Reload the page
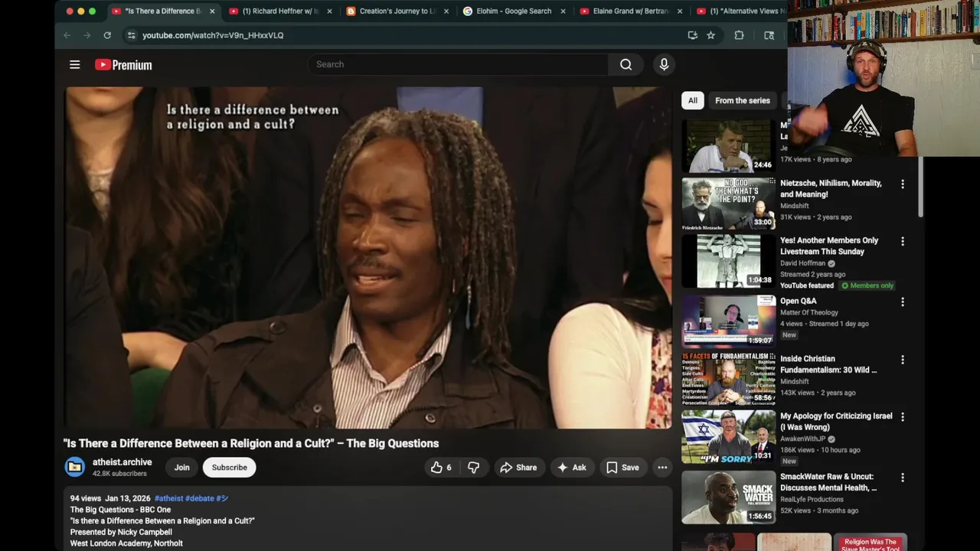This screenshot has height=551, width=980. 107,35
